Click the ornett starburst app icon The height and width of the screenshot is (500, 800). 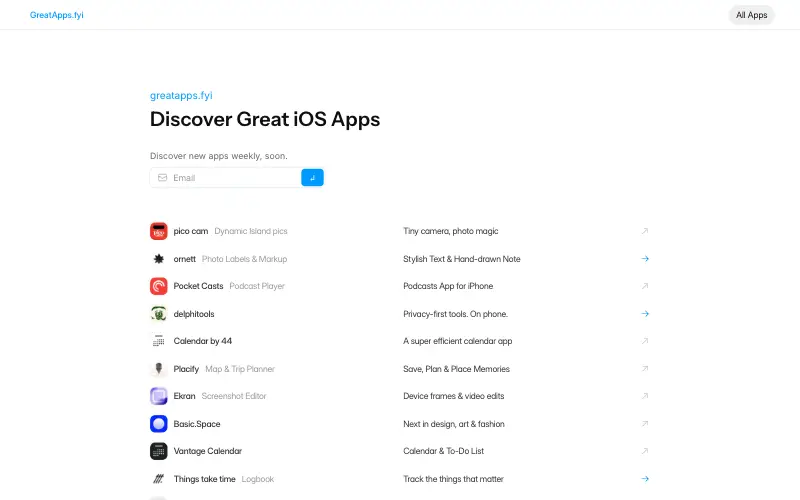pyautogui.click(x=159, y=259)
